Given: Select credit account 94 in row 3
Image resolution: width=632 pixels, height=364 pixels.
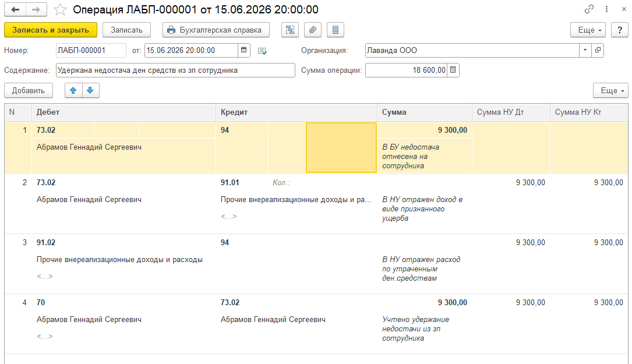Looking at the screenshot, I should pyautogui.click(x=225, y=243).
